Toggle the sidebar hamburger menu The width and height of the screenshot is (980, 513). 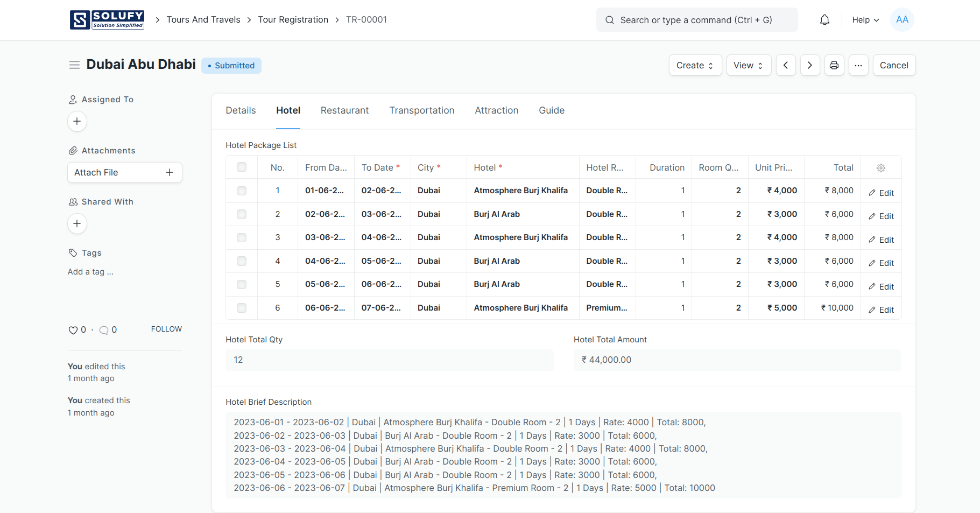click(x=74, y=65)
